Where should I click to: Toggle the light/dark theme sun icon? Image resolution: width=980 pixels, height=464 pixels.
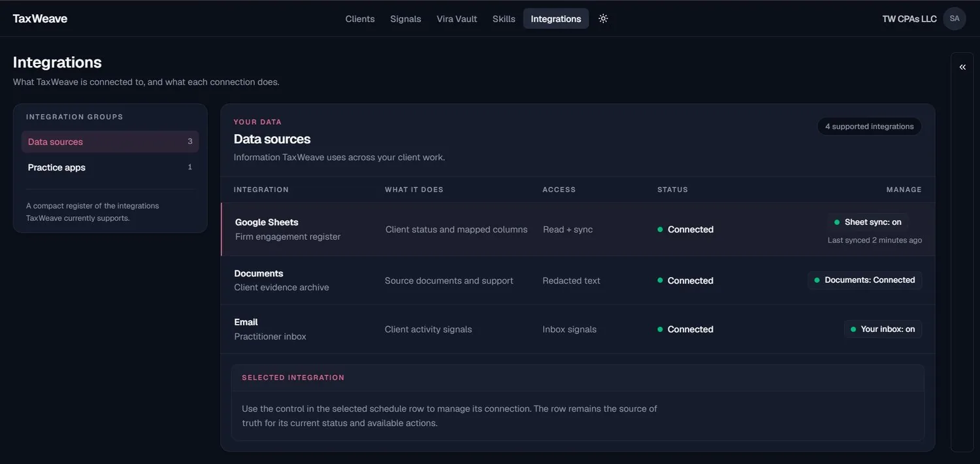coord(603,18)
